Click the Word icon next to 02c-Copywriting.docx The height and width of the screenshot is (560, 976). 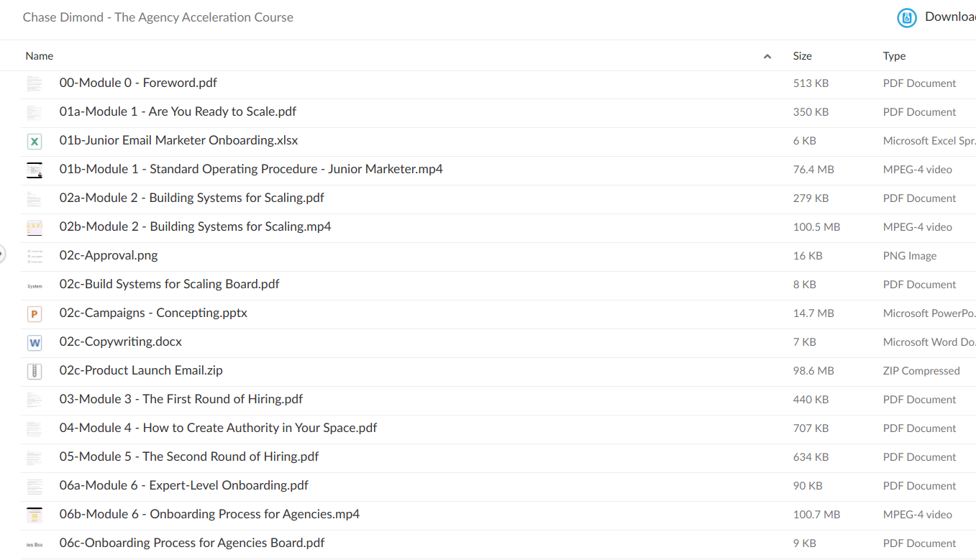pyautogui.click(x=35, y=343)
